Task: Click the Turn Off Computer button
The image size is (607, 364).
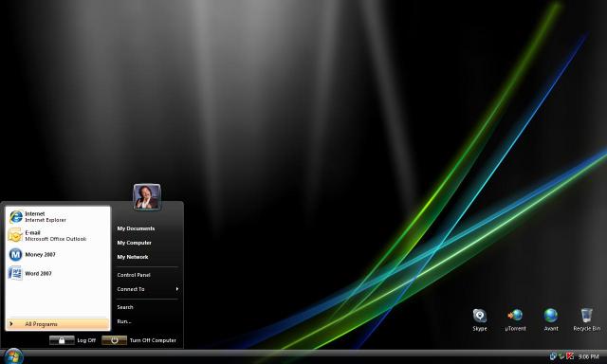Action: coord(139,340)
